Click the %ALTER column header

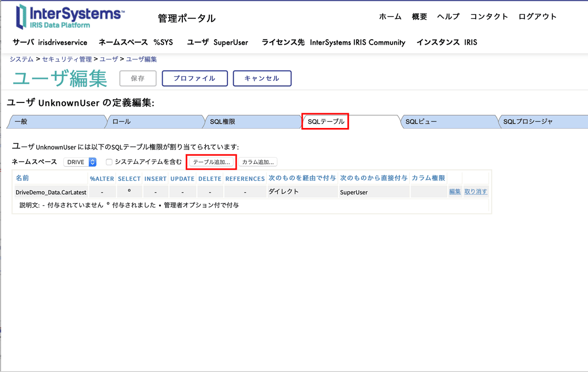coord(102,178)
